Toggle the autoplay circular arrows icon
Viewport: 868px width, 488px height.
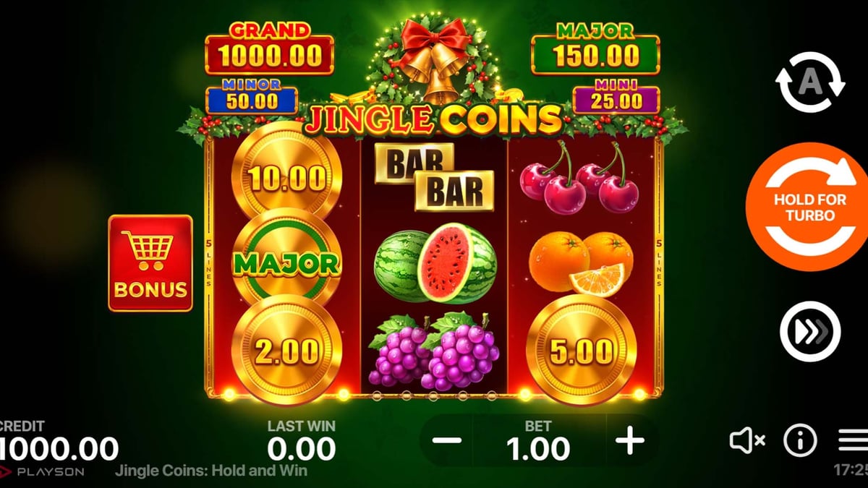coord(810,82)
